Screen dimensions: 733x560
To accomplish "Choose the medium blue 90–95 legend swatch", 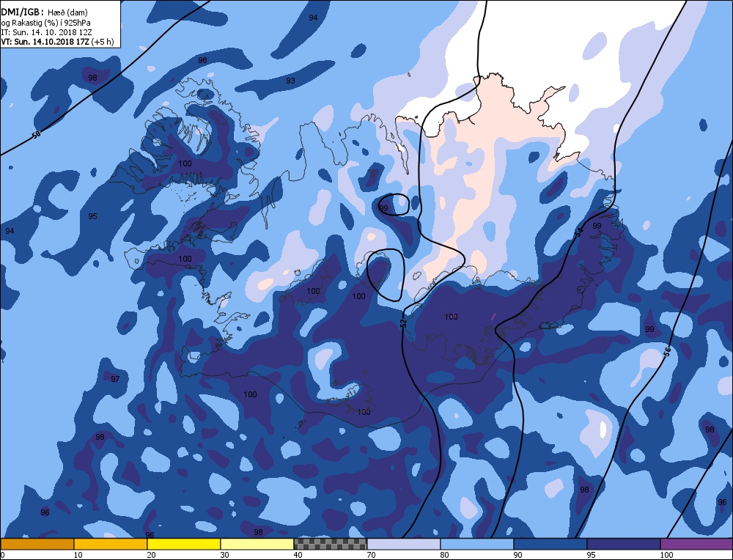I will click(550, 544).
